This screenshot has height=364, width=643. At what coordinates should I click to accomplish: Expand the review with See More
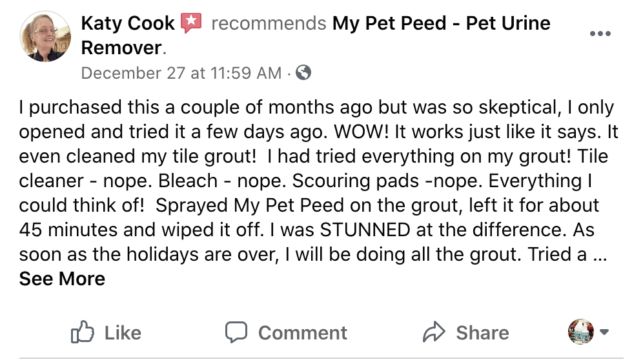coord(62,279)
